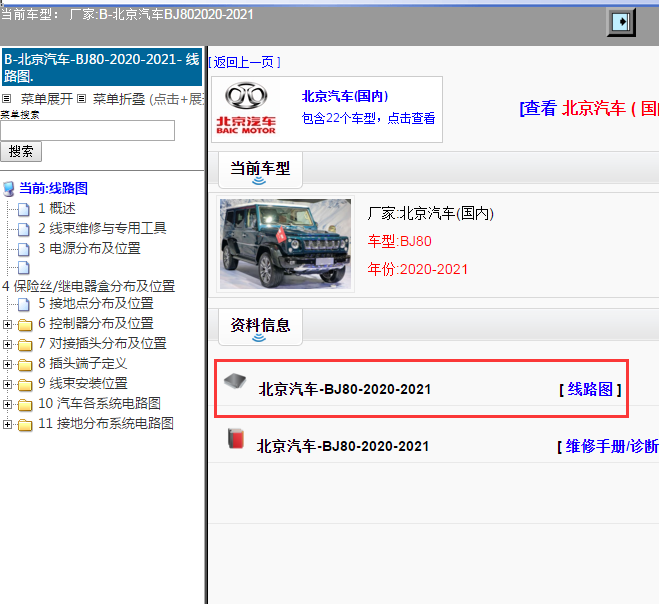Viewport: 659px width, 604px height.
Task: Open the 北京汽车(国内) brand link
Action: point(345,96)
